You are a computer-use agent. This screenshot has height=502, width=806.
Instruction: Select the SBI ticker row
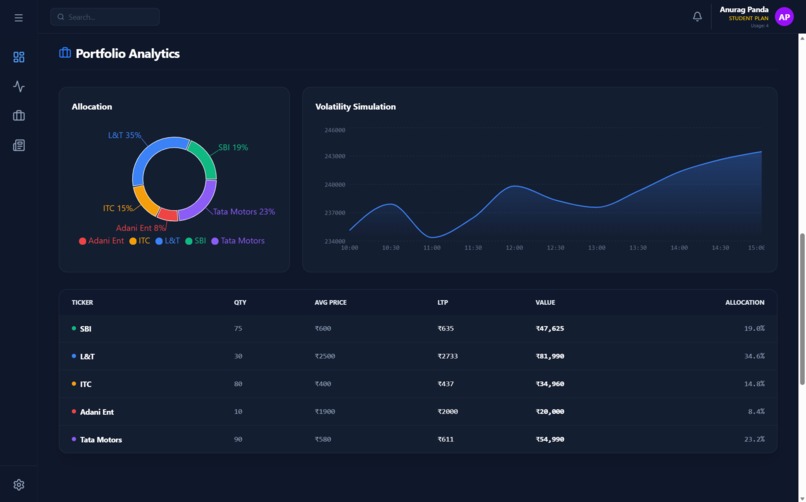pyautogui.click(x=417, y=329)
